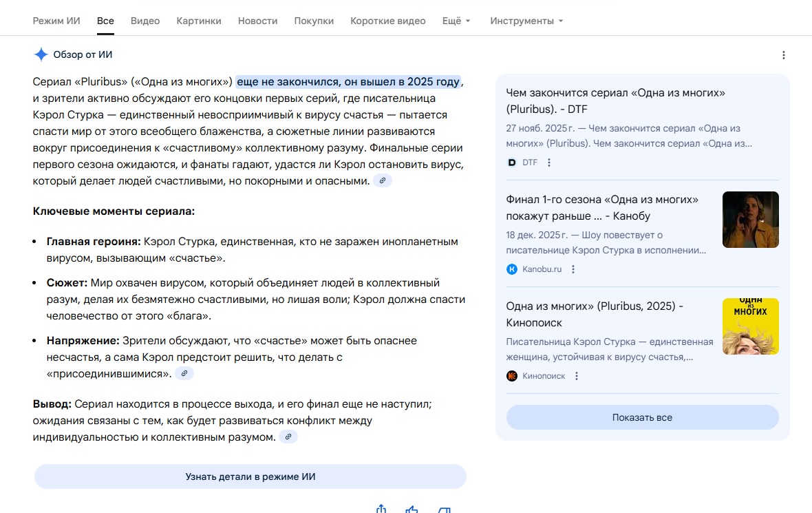Open the three-dot menu next to Кинопоиск

click(x=577, y=376)
